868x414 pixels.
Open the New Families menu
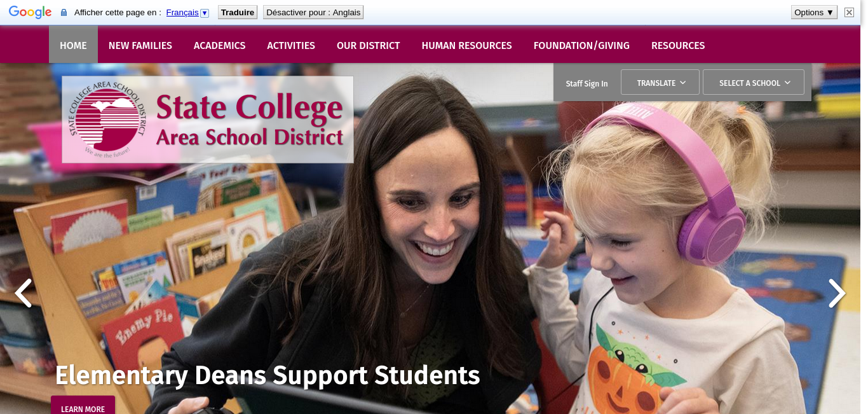click(x=140, y=45)
